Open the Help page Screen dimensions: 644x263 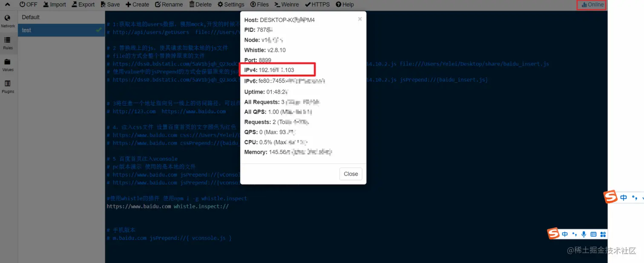tap(345, 5)
